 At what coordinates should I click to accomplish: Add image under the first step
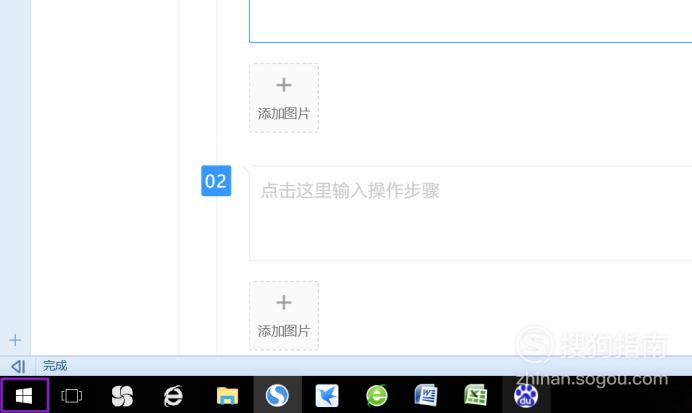284,98
